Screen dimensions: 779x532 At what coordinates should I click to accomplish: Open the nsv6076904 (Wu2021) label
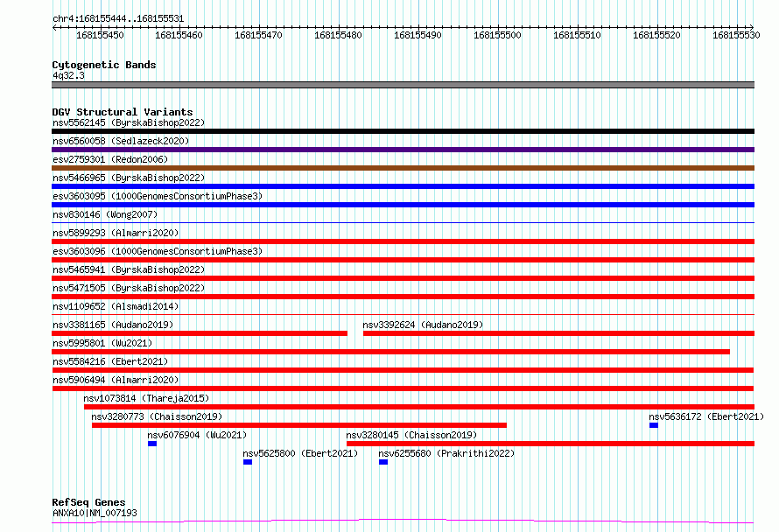point(197,435)
